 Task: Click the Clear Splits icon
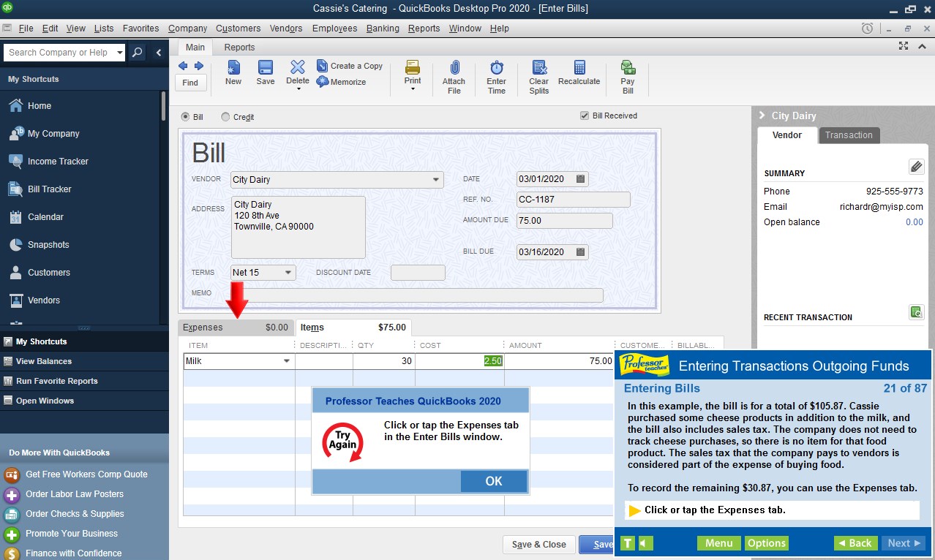pos(539,67)
